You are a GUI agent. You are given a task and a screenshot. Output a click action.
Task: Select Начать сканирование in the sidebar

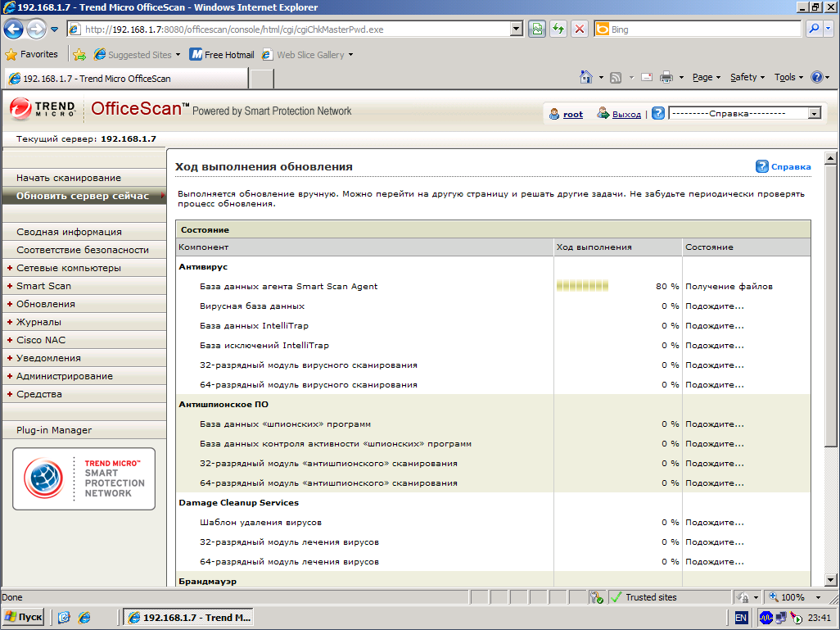(x=84, y=178)
